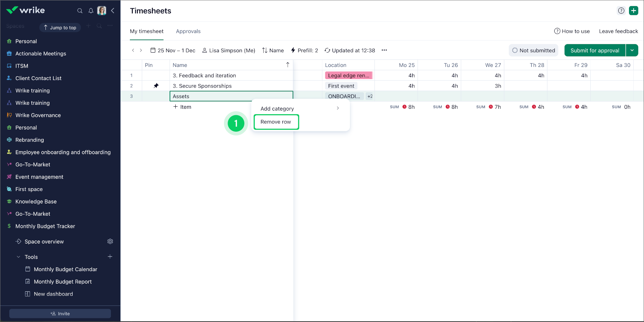Collapse the Tools section in the sidebar
644x322 pixels.
click(x=18, y=257)
